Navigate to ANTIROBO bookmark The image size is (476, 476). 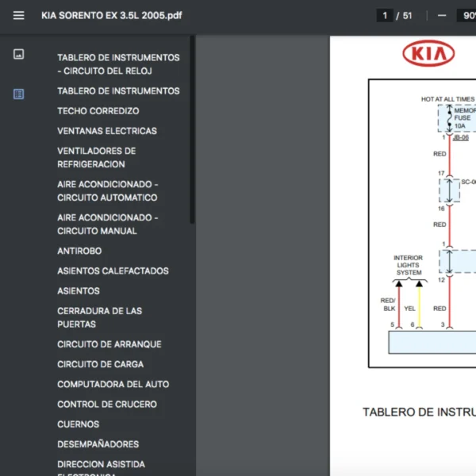click(x=79, y=251)
